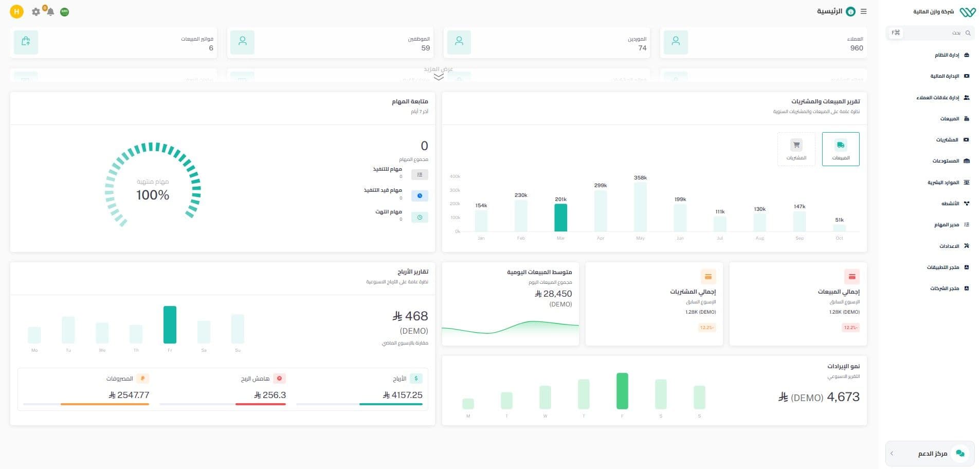Click the مهام قيد التنفيذ clock icon

pos(420,196)
